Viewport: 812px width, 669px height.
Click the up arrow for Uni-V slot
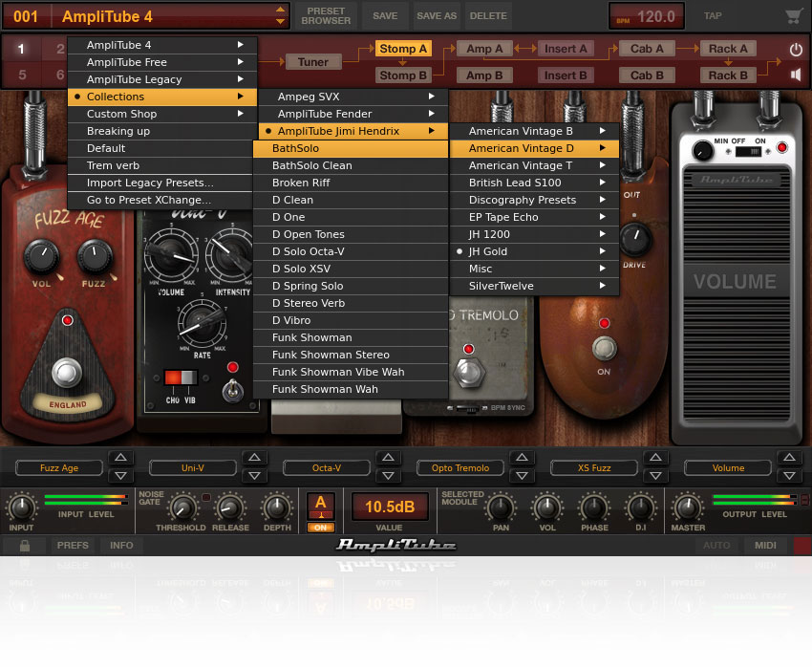click(x=254, y=457)
